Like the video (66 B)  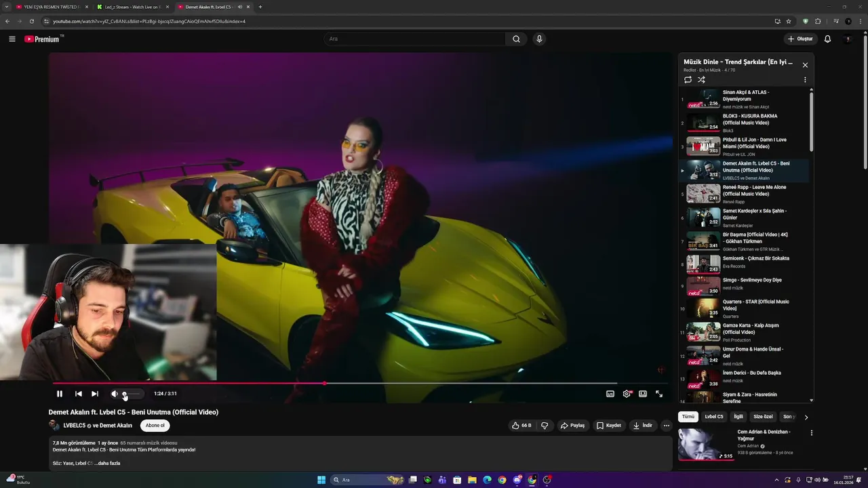click(521, 426)
